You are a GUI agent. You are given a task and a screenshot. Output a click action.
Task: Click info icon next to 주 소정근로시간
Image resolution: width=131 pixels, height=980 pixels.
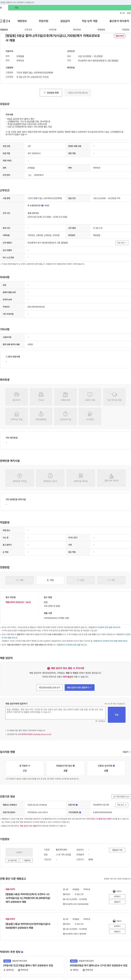(42, 205)
